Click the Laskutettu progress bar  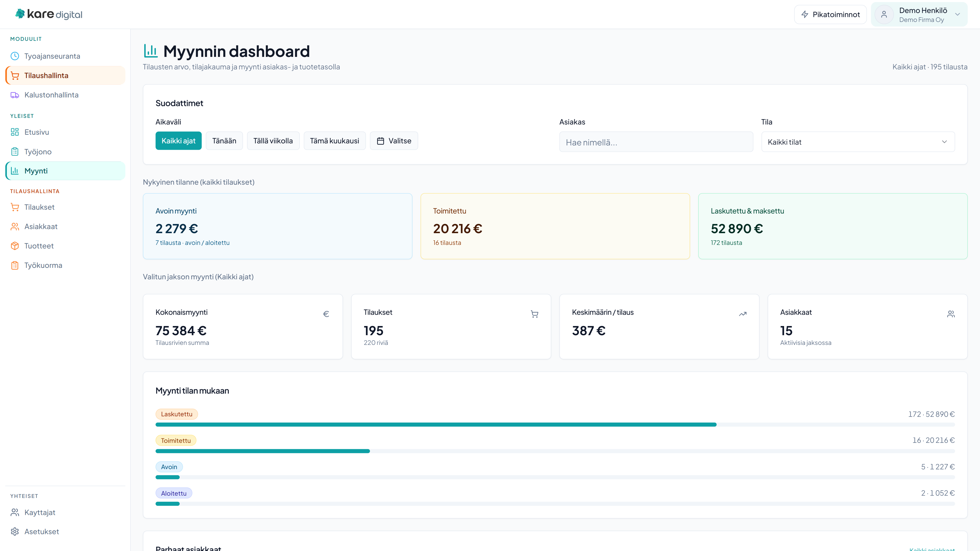[x=555, y=425]
